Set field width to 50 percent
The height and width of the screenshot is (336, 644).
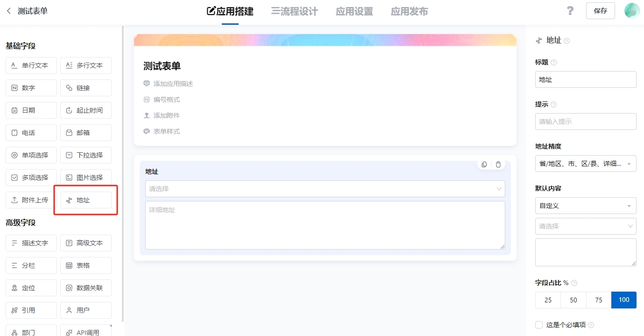coord(573,300)
